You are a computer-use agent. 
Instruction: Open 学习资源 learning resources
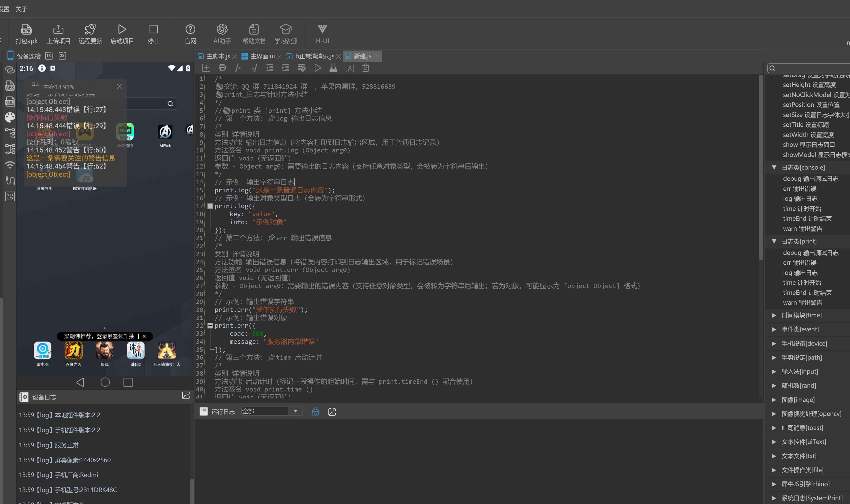[x=286, y=34]
